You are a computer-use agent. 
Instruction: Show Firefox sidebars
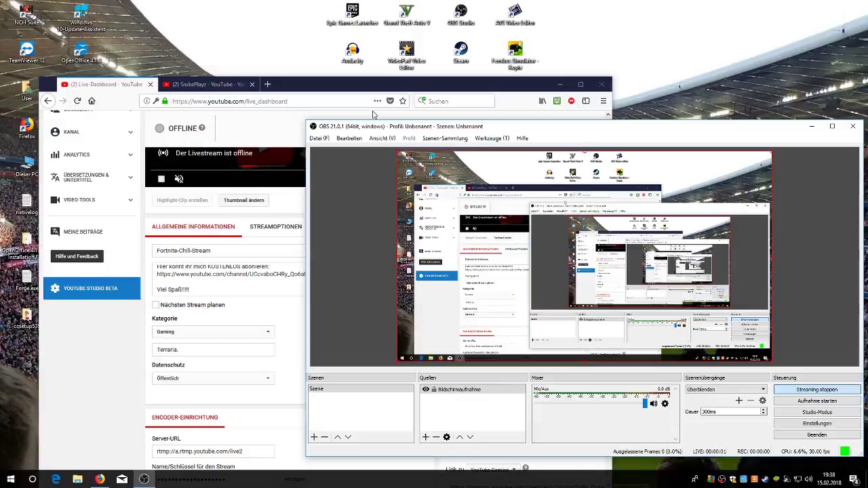(586, 101)
